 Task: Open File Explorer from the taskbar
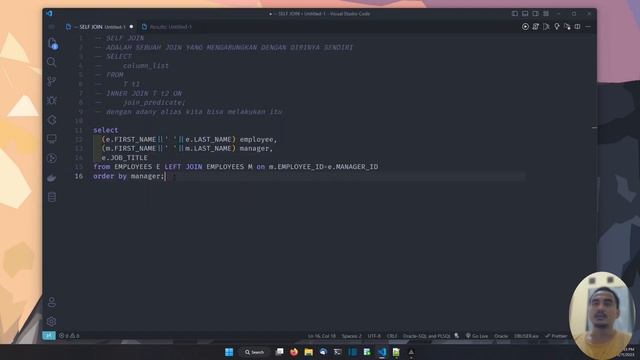tap(309, 352)
